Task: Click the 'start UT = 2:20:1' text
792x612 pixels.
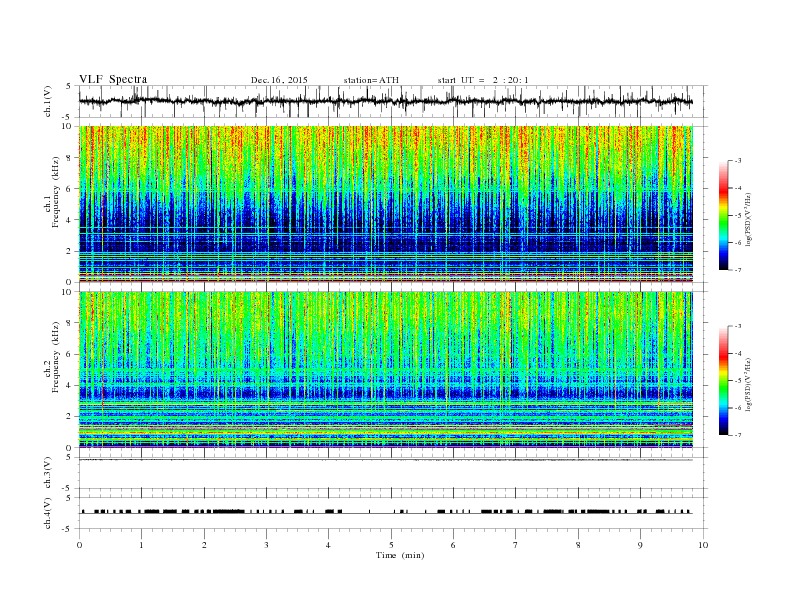Action: pos(483,80)
